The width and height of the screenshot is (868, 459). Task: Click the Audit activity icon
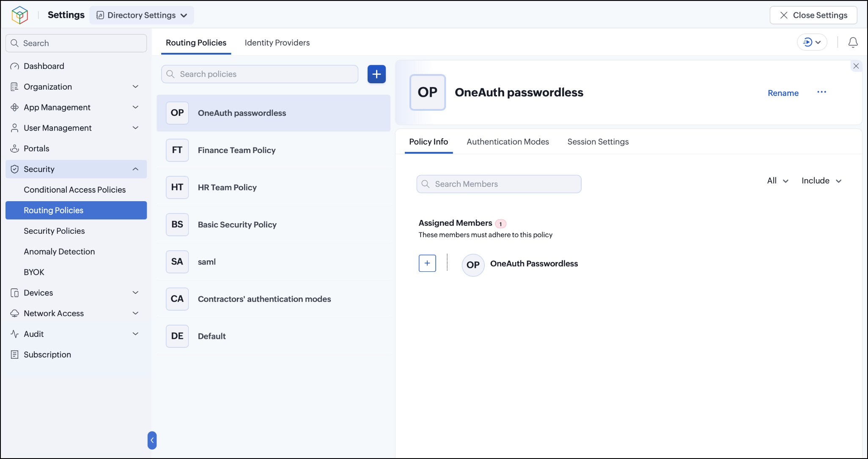tap(14, 334)
